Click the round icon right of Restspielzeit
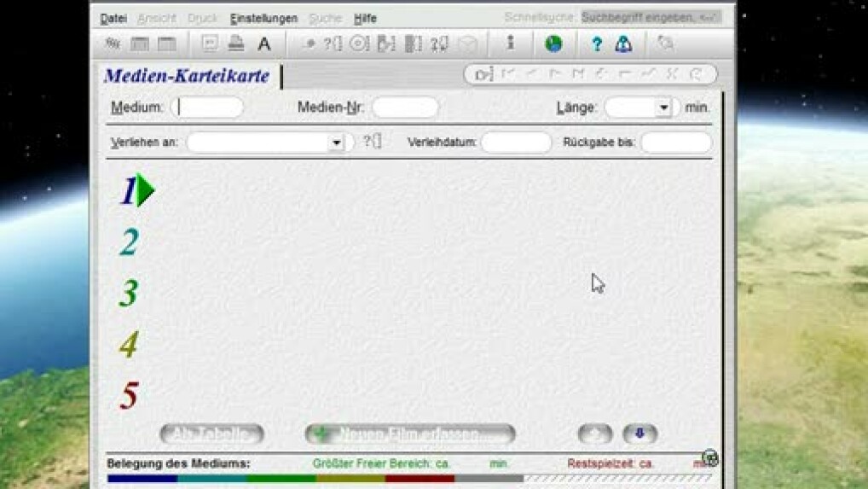This screenshot has height=489, width=868. 709,458
